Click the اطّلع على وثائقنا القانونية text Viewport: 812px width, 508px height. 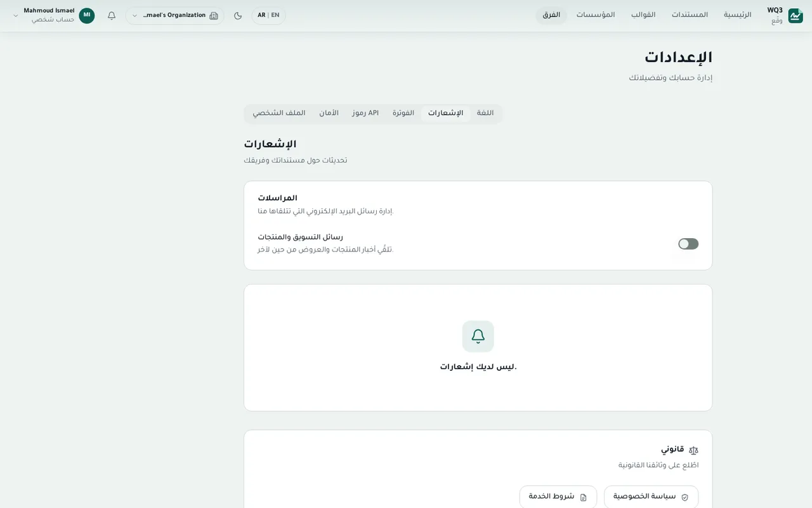click(658, 465)
